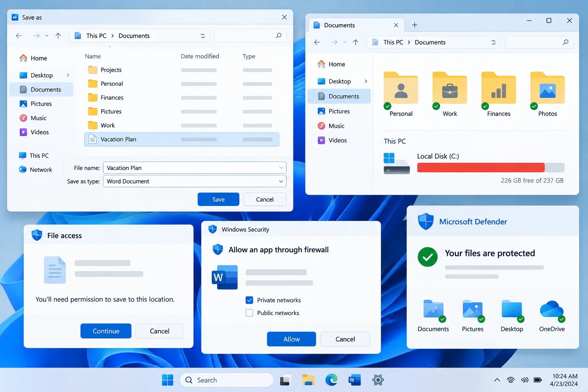Go back in the Documents explorer window

point(317,42)
